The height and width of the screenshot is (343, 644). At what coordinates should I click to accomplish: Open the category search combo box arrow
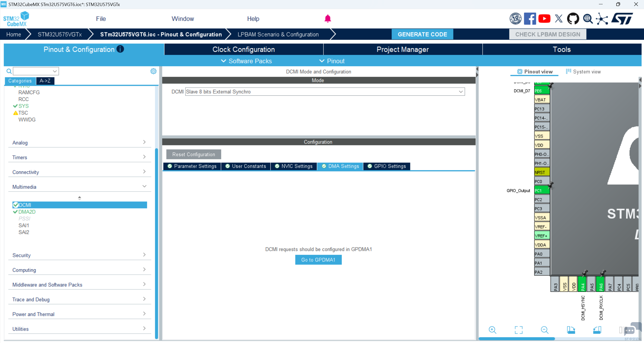coord(55,71)
